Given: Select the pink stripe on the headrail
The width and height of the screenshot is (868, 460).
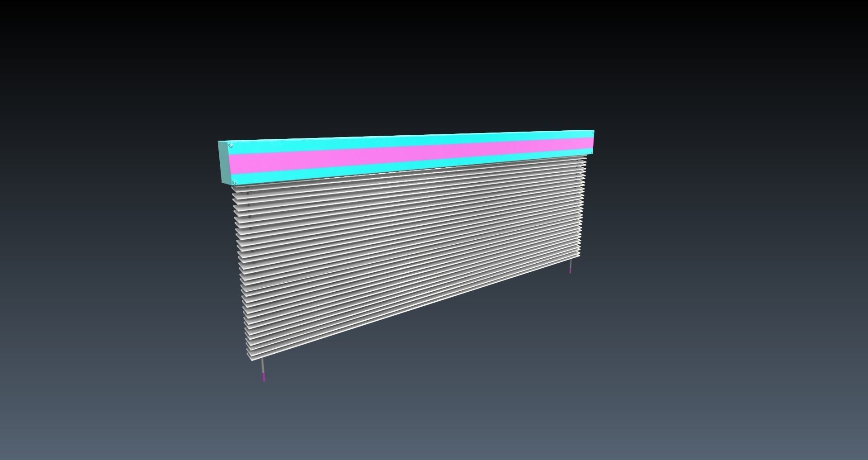Looking at the screenshot, I should click(x=411, y=155).
